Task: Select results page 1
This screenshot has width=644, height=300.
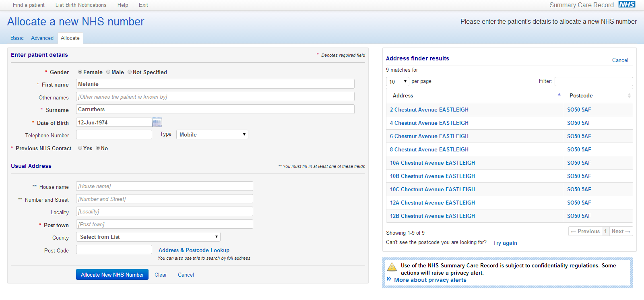Action: (605, 231)
